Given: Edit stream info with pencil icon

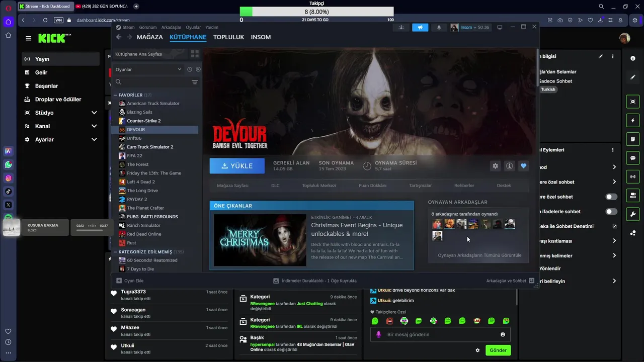Looking at the screenshot, I should pos(601,56).
